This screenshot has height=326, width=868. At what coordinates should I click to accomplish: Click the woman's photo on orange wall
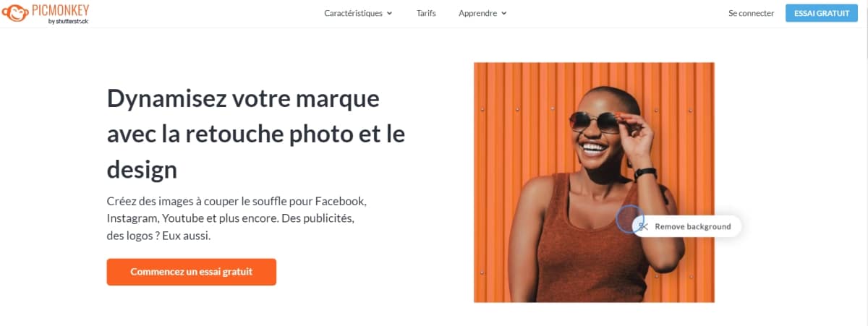[x=594, y=182]
